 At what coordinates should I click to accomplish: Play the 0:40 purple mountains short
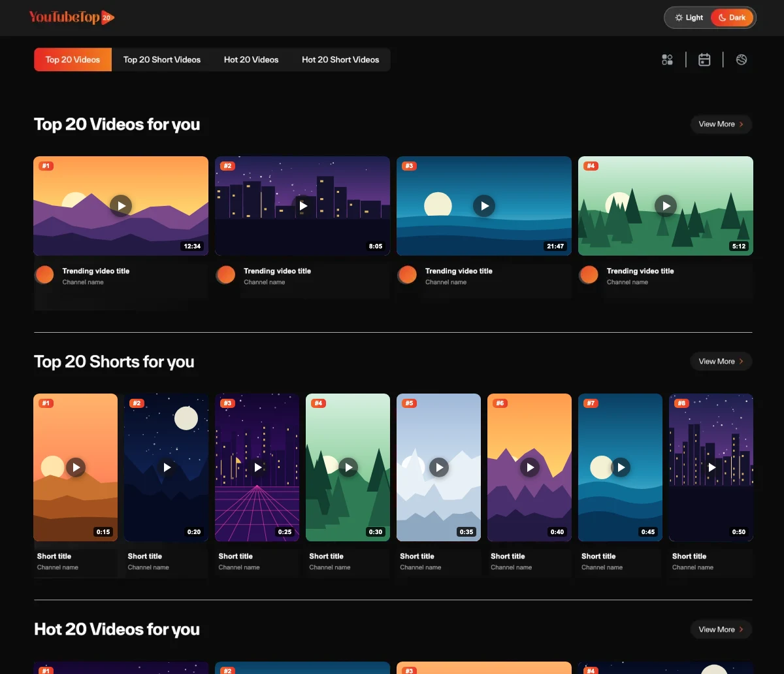coord(530,467)
